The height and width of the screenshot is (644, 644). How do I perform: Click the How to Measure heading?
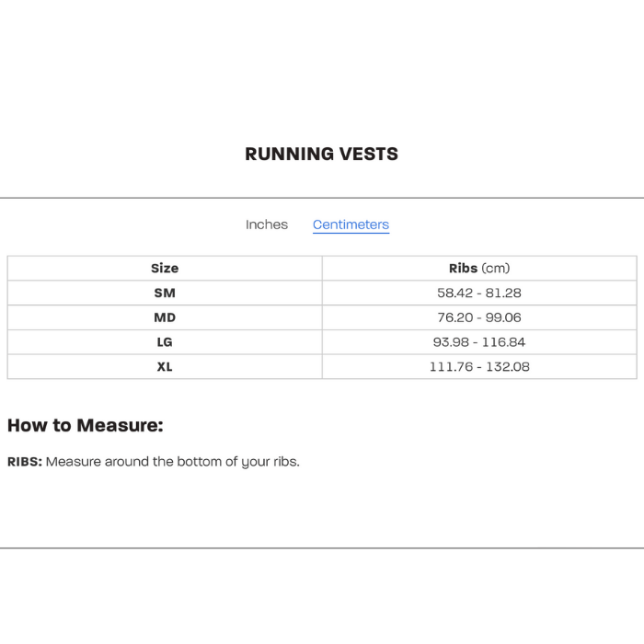coord(85,425)
